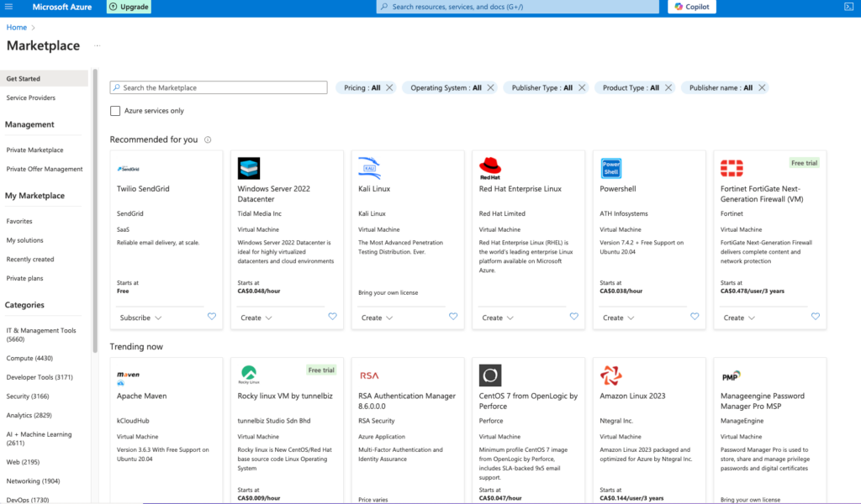861x504 pixels.
Task: Select Get Started in sidebar
Action: (x=44, y=78)
